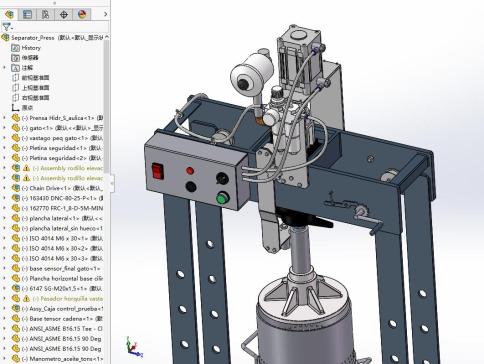Expand the gato<1> component node
This screenshot has width=484, height=364.
tap(4, 128)
